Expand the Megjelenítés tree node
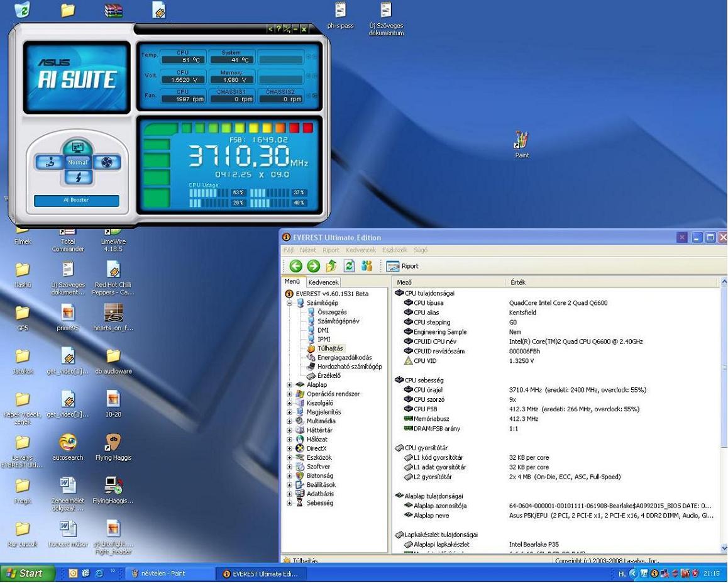 pos(289,413)
